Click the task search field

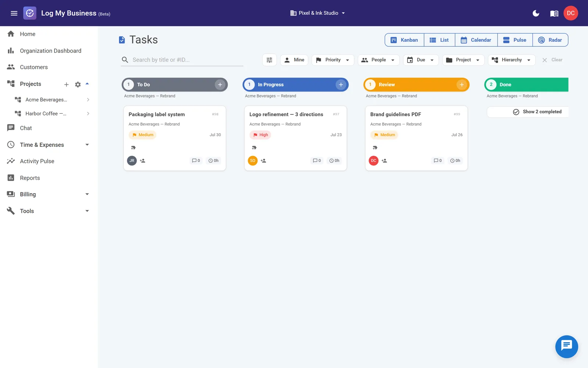click(x=182, y=60)
